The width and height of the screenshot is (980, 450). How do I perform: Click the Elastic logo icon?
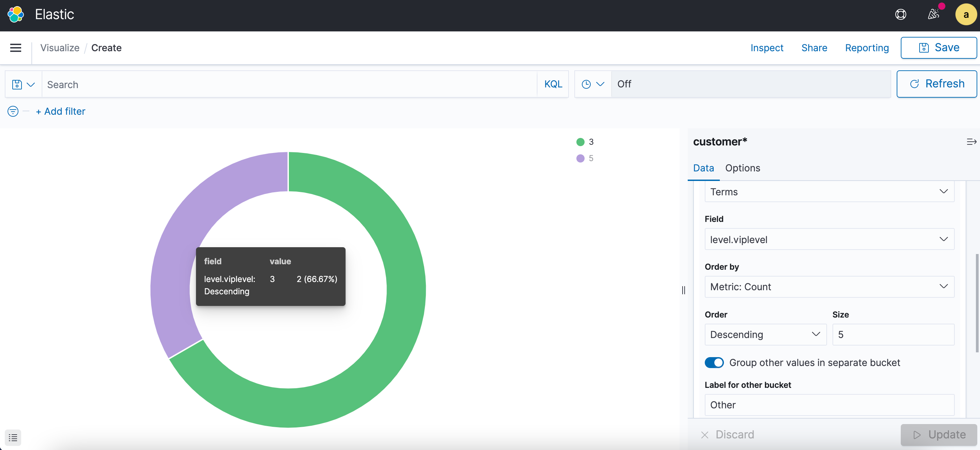16,14
